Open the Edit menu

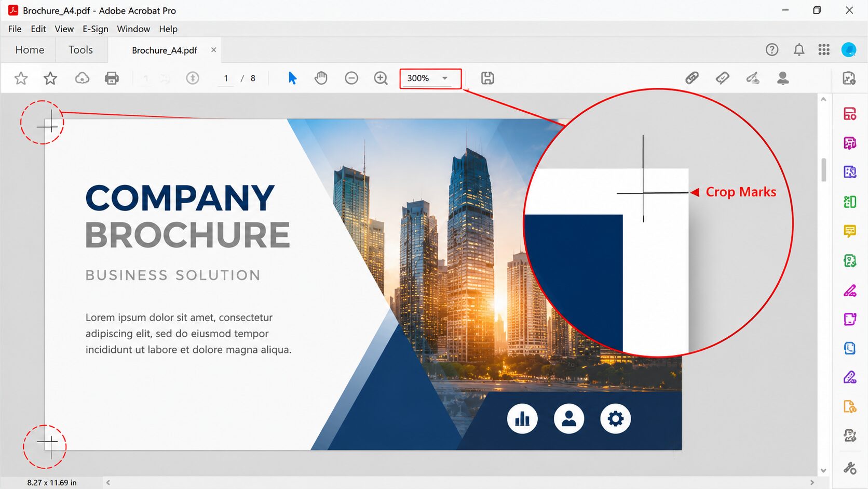38,29
